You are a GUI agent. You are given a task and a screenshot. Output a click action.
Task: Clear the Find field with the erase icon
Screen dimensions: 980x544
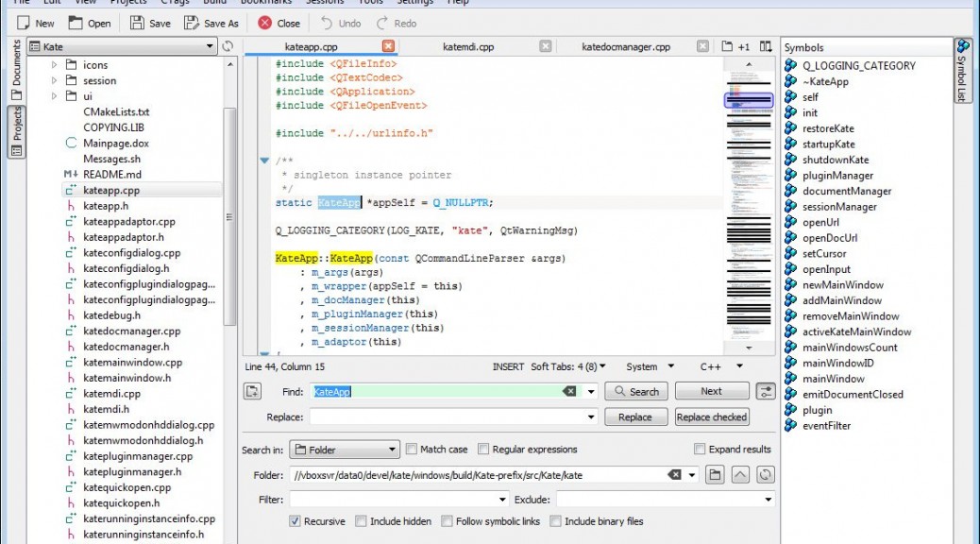pyautogui.click(x=569, y=391)
